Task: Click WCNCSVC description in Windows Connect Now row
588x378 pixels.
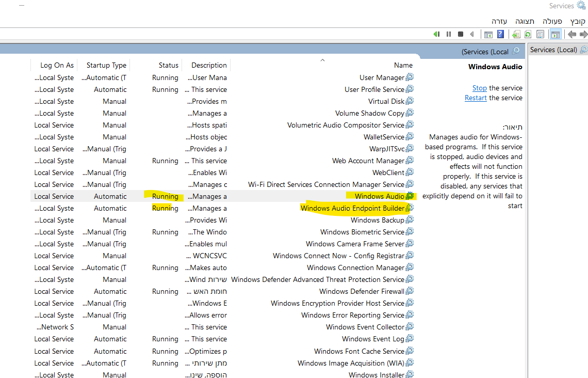Action: (207, 256)
